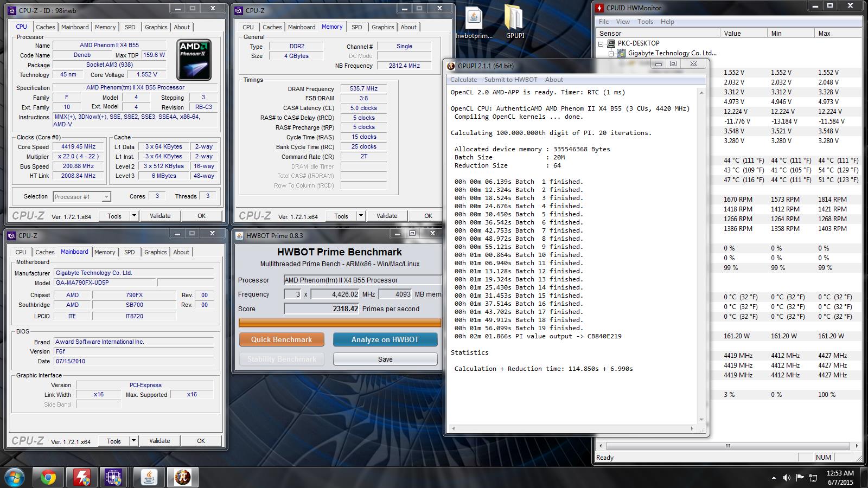Screen dimensions: 868x488
Task: Launch Chrome from the taskbar
Action: 48,477
